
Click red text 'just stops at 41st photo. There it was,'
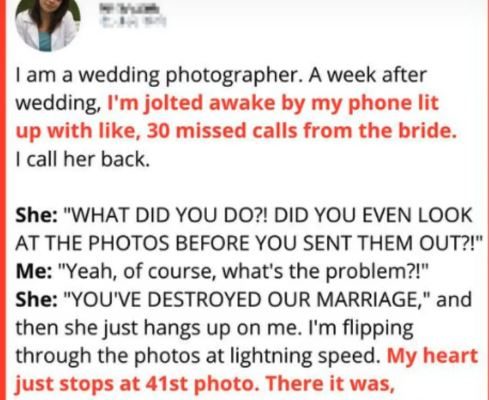(x=205, y=384)
